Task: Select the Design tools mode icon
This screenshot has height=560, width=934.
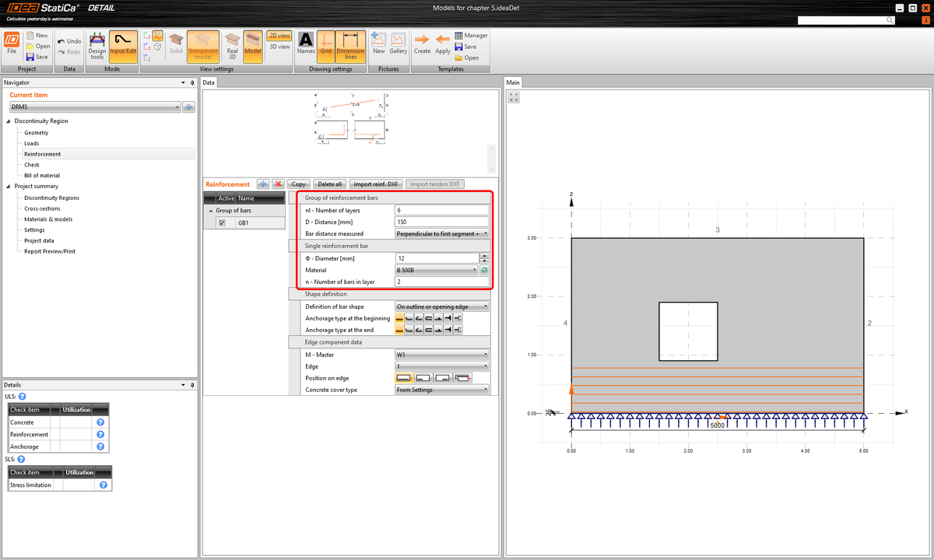Action: click(x=97, y=46)
